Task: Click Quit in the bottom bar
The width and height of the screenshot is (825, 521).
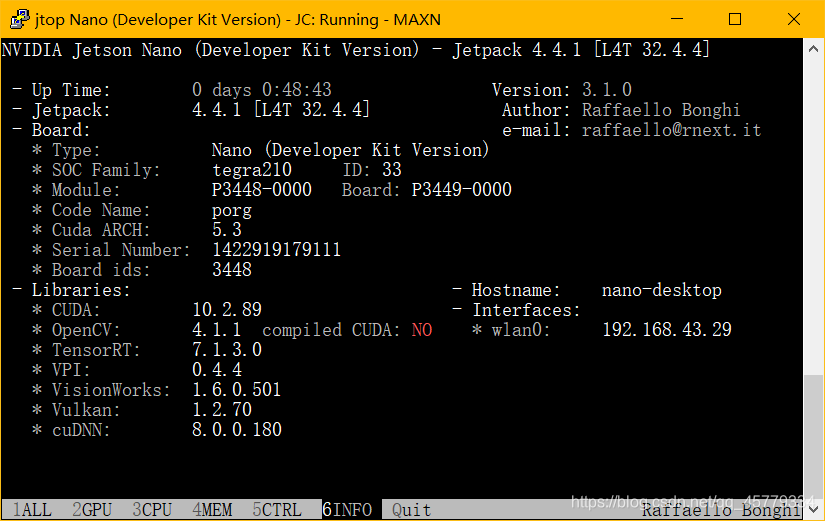Action: [x=411, y=509]
